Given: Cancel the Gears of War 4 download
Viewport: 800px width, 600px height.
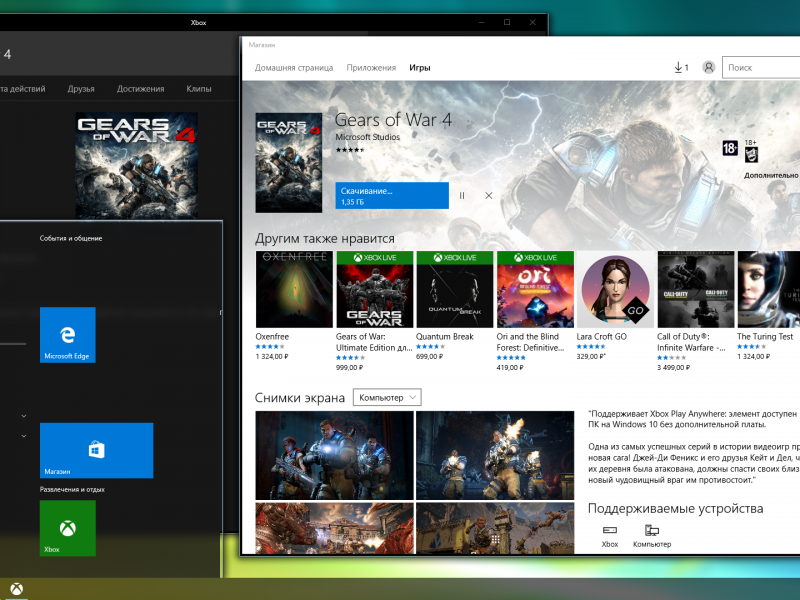Looking at the screenshot, I should point(489,195).
